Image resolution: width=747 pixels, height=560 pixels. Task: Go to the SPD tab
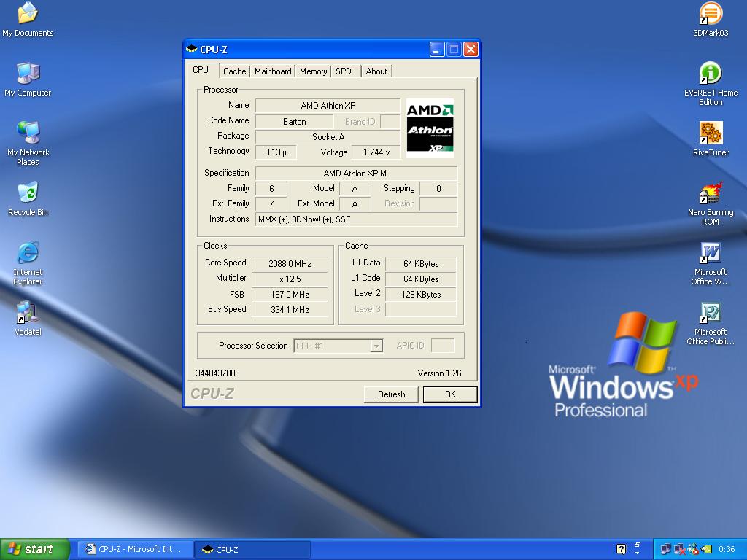pos(344,71)
